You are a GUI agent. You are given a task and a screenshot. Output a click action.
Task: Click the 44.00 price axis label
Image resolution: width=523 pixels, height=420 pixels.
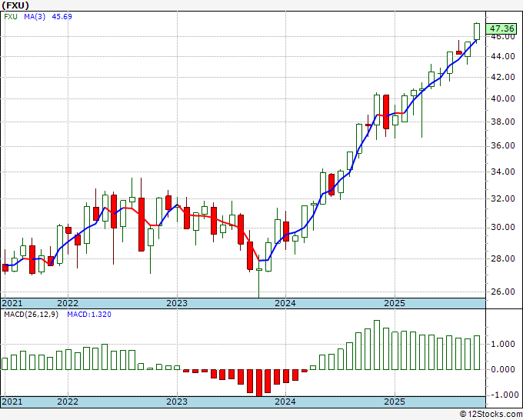pyautogui.click(x=503, y=56)
